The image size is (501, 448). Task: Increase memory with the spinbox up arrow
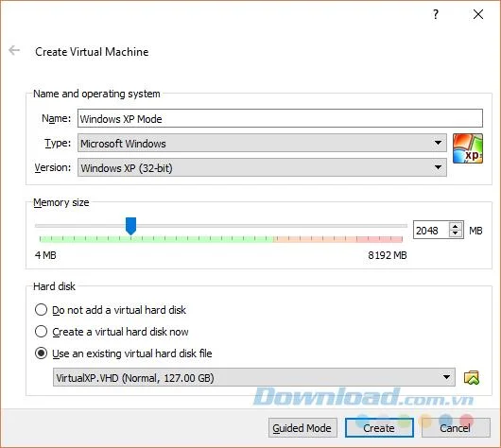click(456, 226)
